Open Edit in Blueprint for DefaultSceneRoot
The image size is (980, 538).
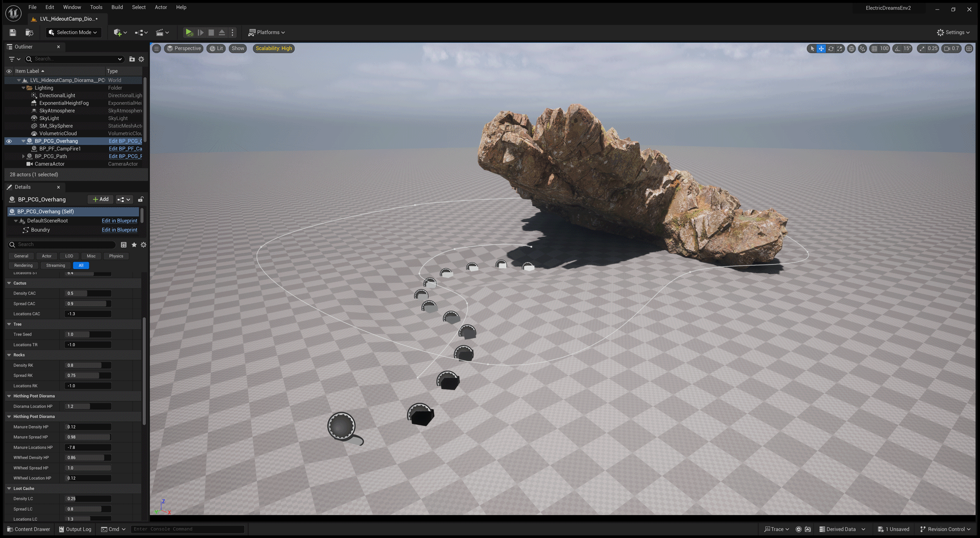[119, 221]
